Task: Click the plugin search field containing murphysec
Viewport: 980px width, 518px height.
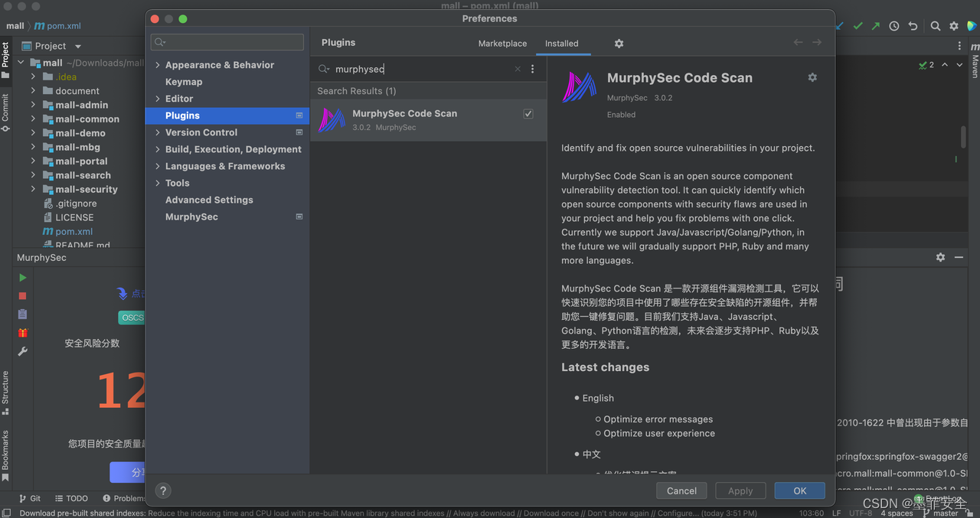Action: pyautogui.click(x=421, y=69)
